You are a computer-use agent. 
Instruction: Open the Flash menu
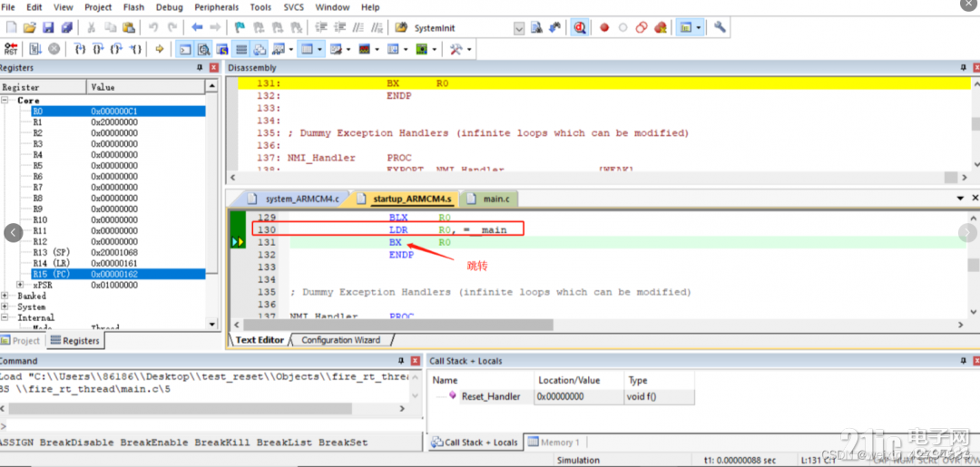pos(133,7)
